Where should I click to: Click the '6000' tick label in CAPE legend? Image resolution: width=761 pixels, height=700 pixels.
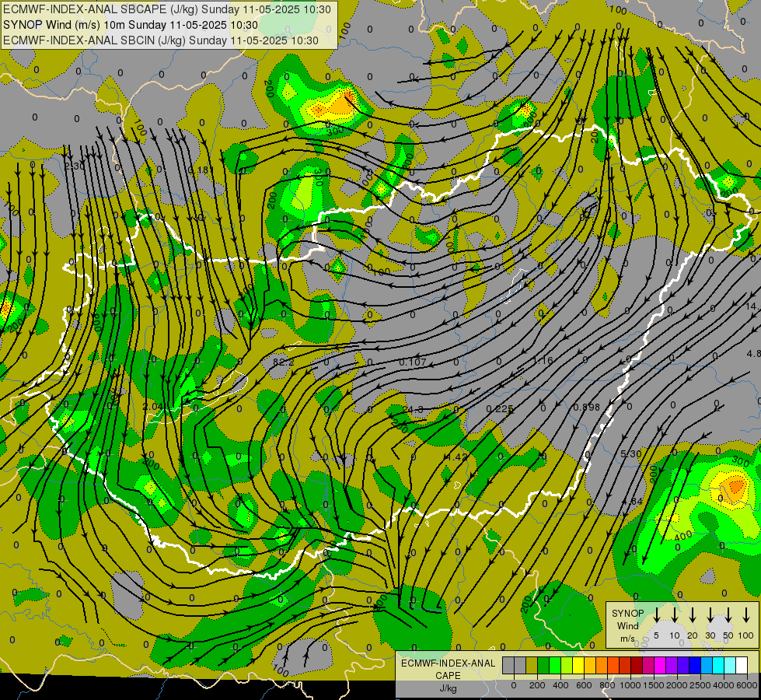click(x=747, y=685)
